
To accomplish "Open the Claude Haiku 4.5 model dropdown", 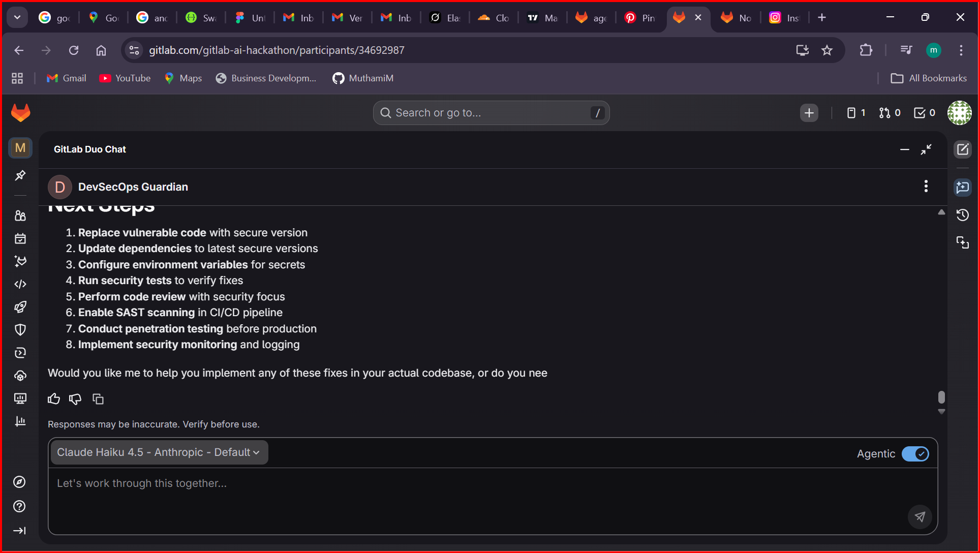I will click(x=159, y=452).
